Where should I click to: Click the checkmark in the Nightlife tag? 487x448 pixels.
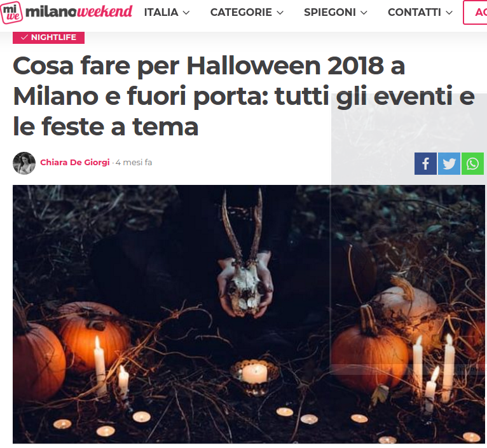(x=25, y=37)
